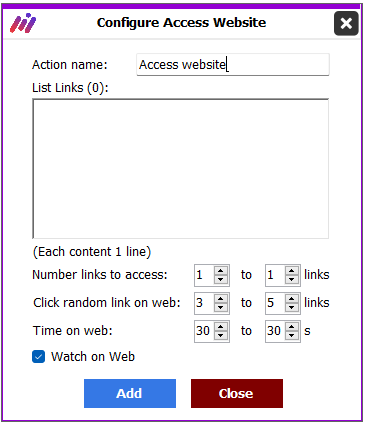Focus the Action name text field
Image resolution: width=365 pixels, height=425 pixels.
point(233,64)
